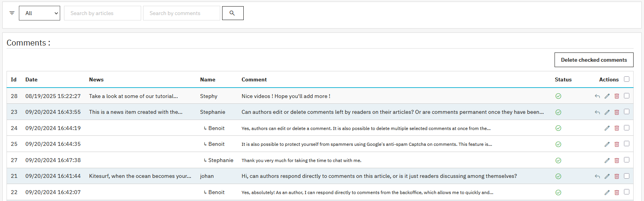Click approved status icon for comment 22
The width and height of the screenshot is (644, 201).
pyautogui.click(x=558, y=193)
